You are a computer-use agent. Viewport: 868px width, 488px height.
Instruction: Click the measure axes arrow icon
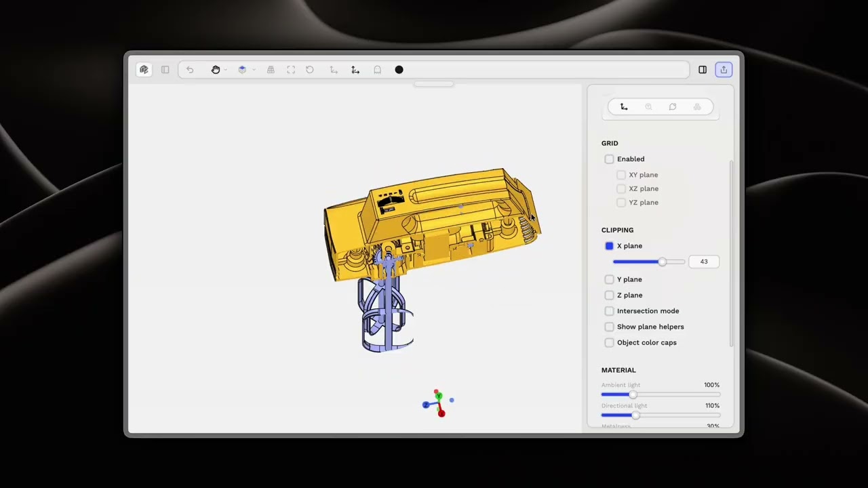point(355,70)
